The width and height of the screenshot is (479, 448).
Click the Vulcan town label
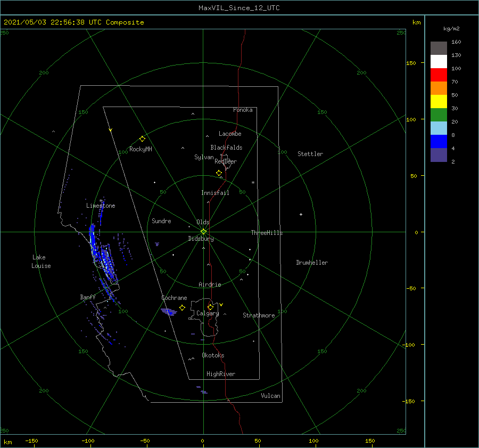270,396
